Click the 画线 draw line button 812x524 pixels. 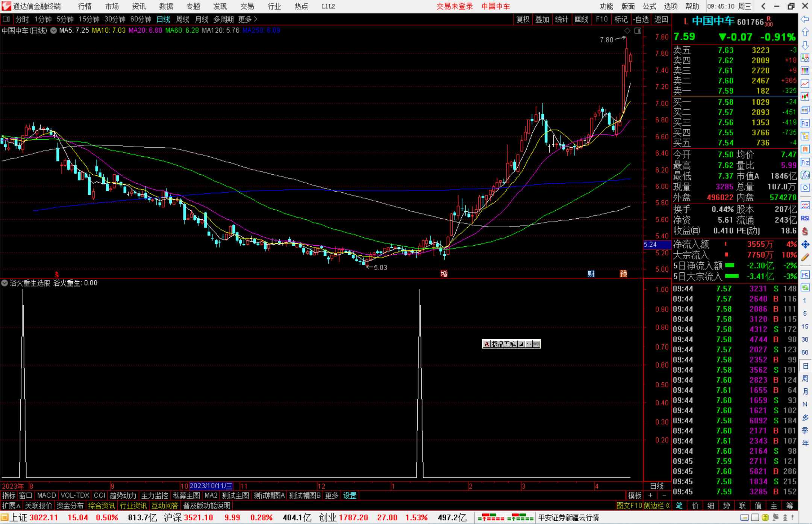tap(582, 19)
